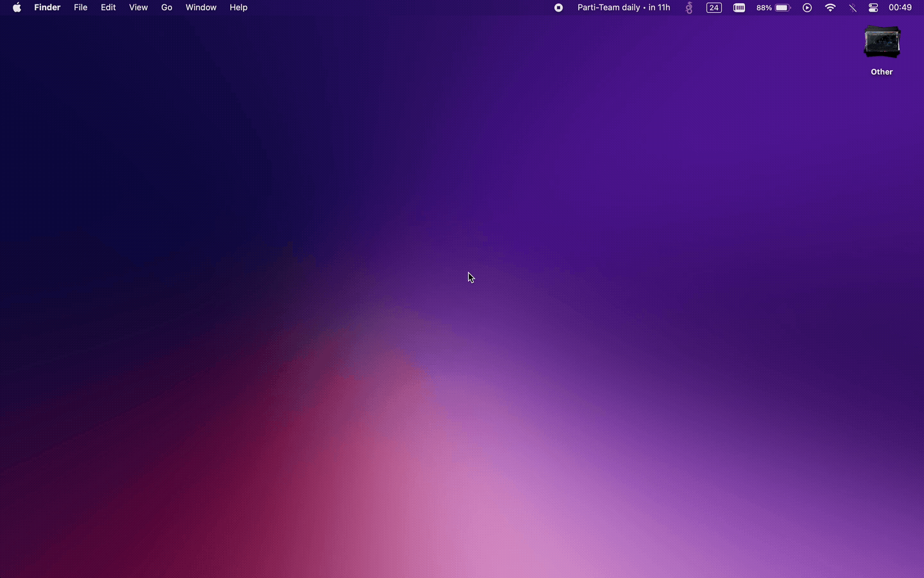Click the crossed-out pencil status icon
This screenshot has height=578, width=924.
click(x=853, y=8)
